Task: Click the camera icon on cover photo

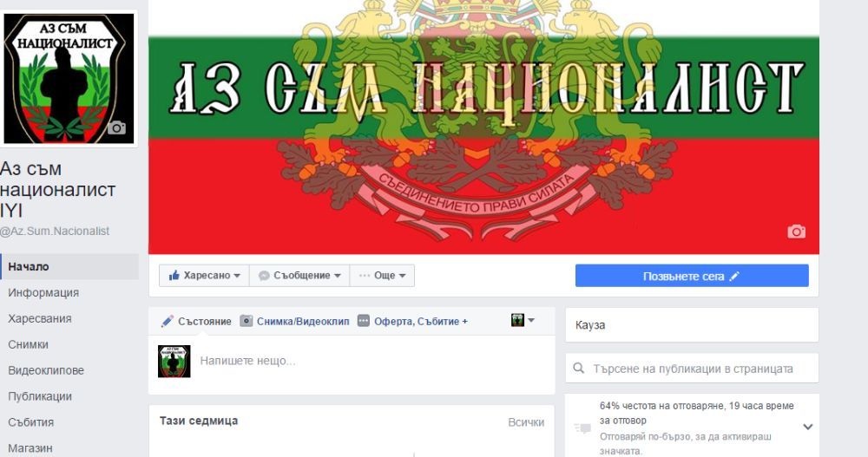Action: (x=796, y=232)
